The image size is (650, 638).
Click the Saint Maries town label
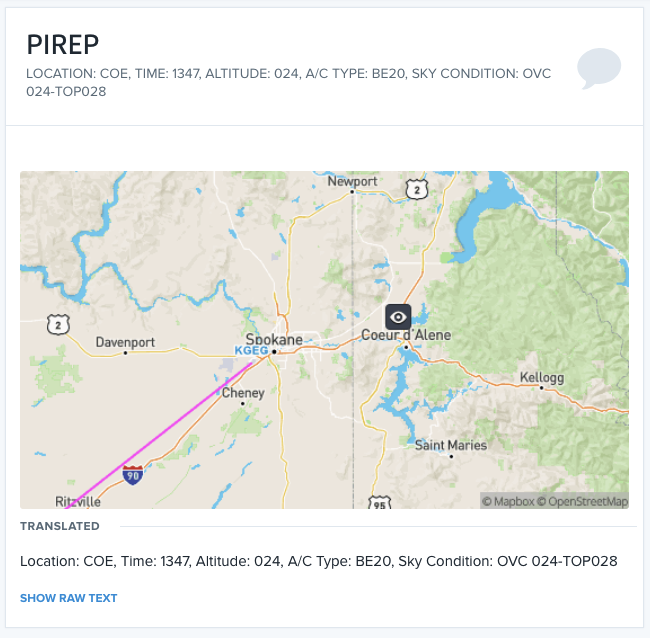click(x=451, y=445)
